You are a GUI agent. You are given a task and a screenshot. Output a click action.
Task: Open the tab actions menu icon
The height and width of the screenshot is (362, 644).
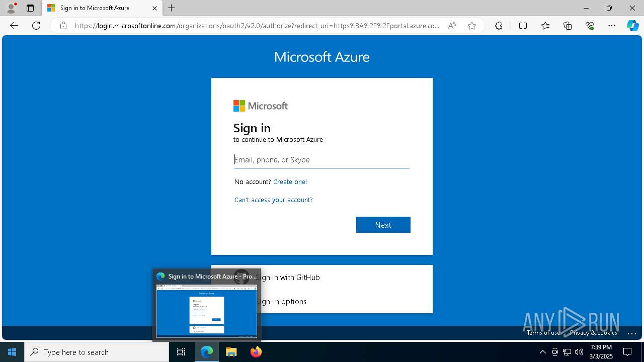(30, 8)
